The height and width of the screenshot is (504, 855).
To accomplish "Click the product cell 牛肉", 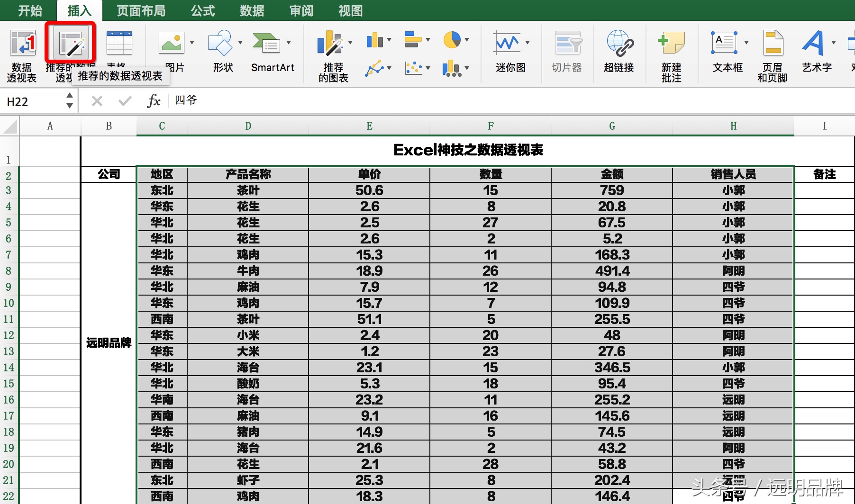I will click(x=248, y=271).
